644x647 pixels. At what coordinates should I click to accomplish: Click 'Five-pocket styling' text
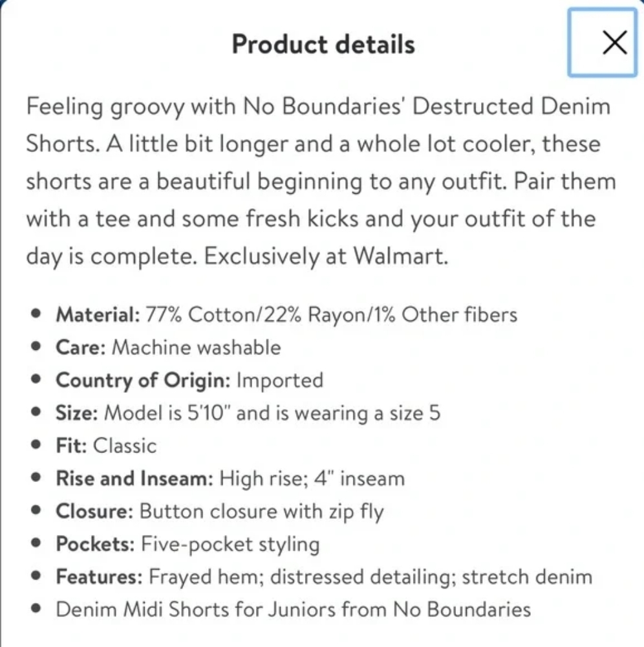[x=230, y=544]
